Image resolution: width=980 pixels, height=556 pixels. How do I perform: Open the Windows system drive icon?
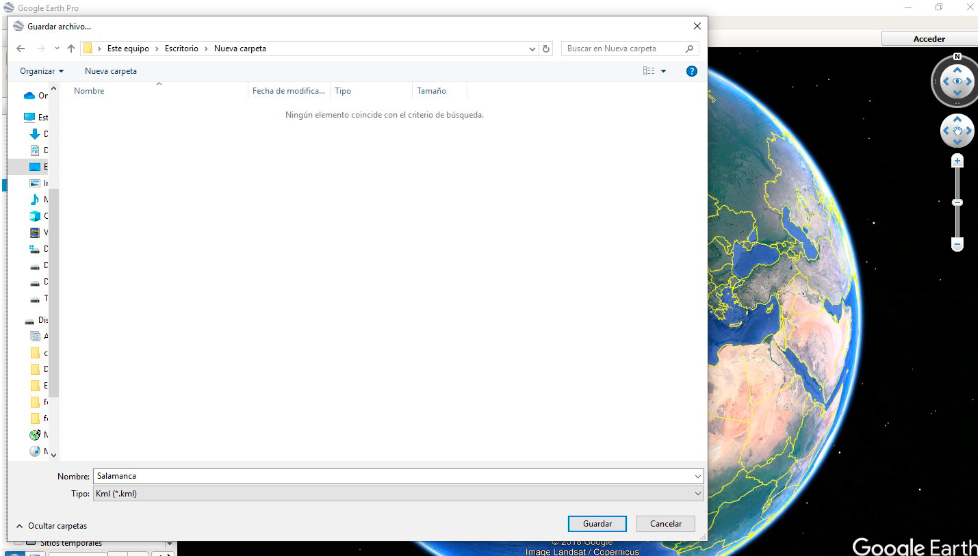coord(35,249)
